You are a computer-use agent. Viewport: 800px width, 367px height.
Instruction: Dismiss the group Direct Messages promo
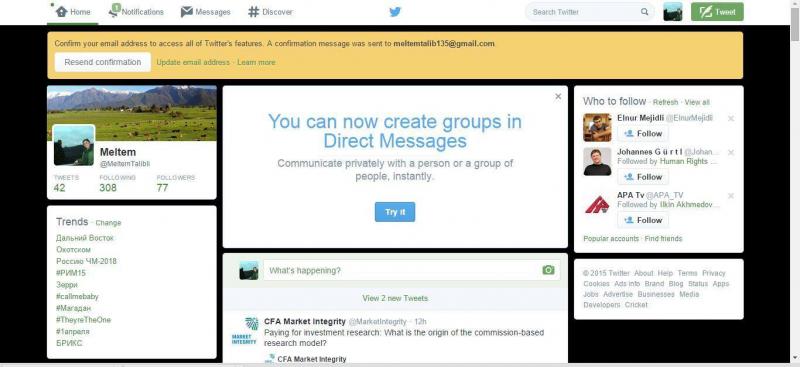[x=558, y=96]
